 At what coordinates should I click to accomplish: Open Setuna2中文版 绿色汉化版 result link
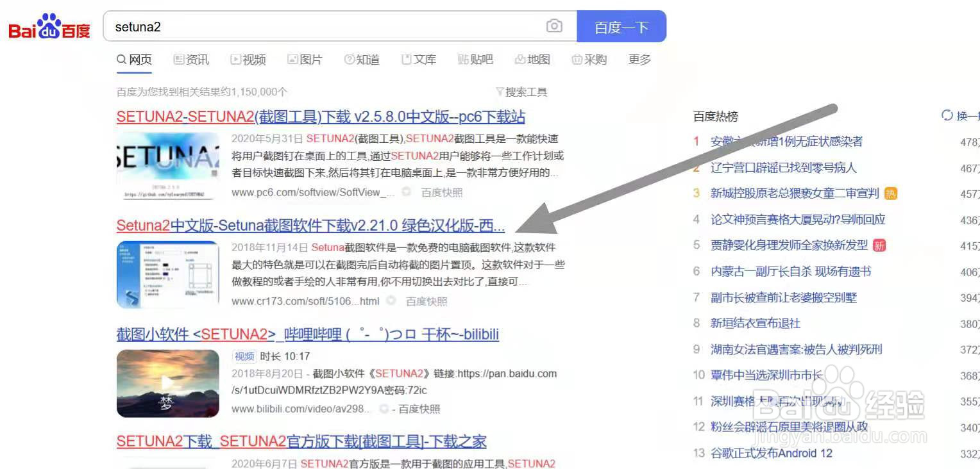(x=310, y=226)
